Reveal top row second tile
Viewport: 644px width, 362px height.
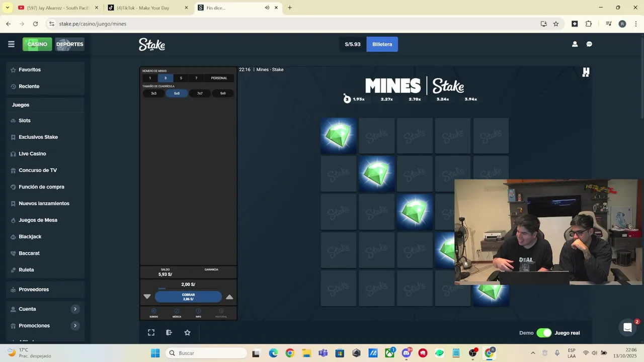click(376, 136)
